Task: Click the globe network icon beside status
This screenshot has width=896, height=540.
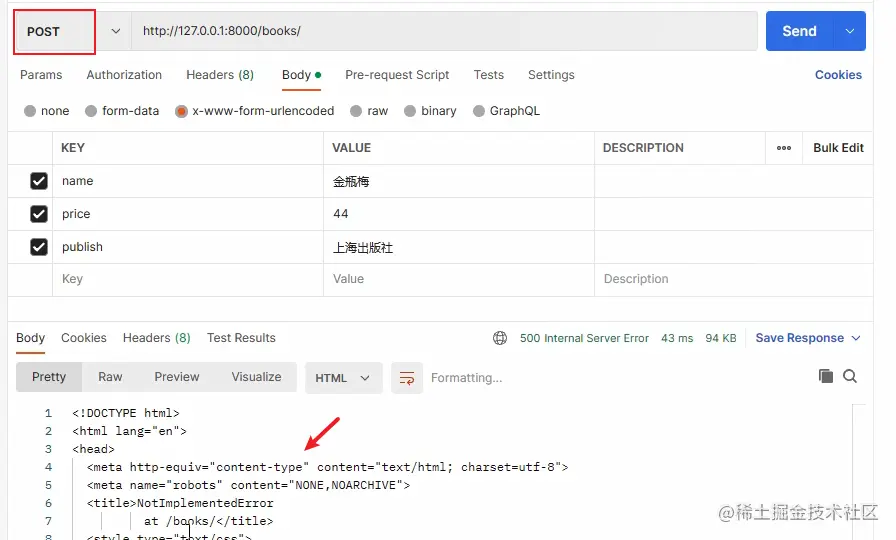Action: 500,338
